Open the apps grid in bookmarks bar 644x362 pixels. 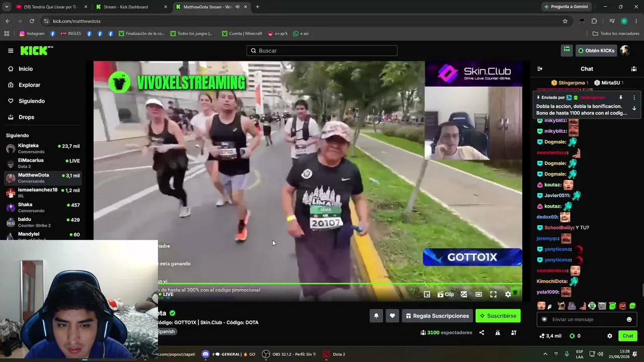(x=7, y=34)
